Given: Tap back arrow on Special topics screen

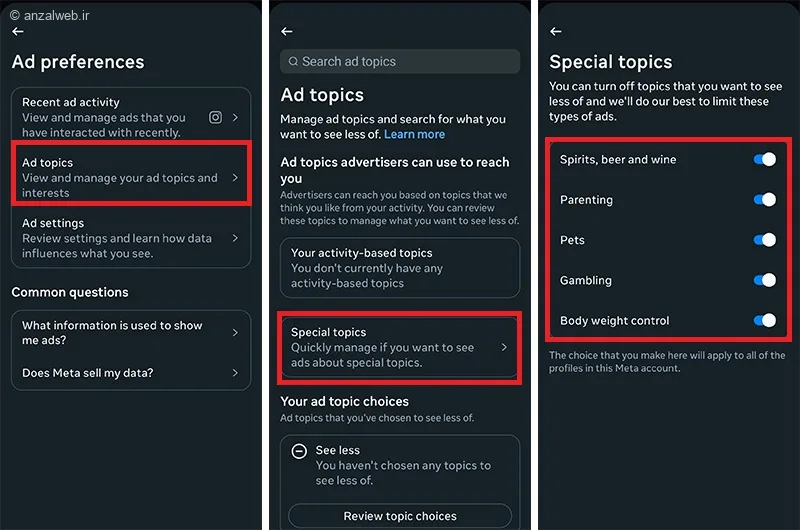Looking at the screenshot, I should click(x=556, y=32).
